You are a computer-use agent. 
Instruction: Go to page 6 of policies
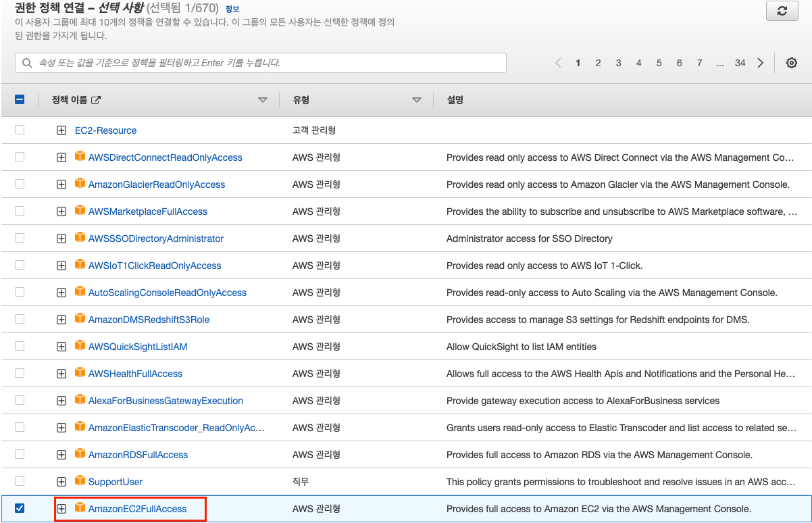coord(679,63)
